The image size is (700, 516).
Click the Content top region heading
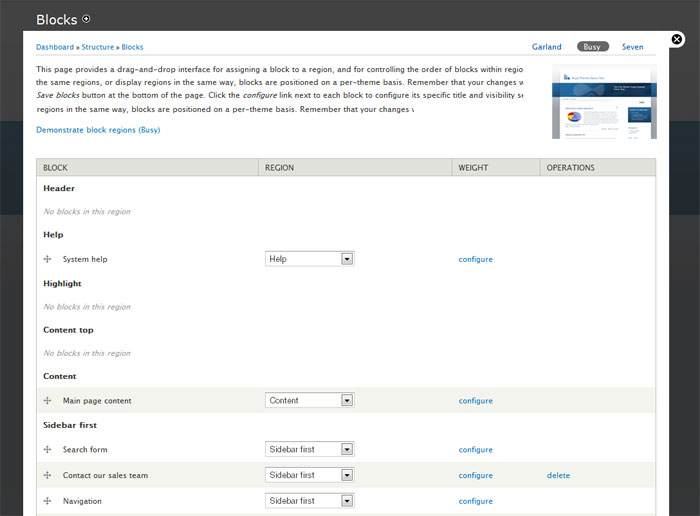pos(68,330)
